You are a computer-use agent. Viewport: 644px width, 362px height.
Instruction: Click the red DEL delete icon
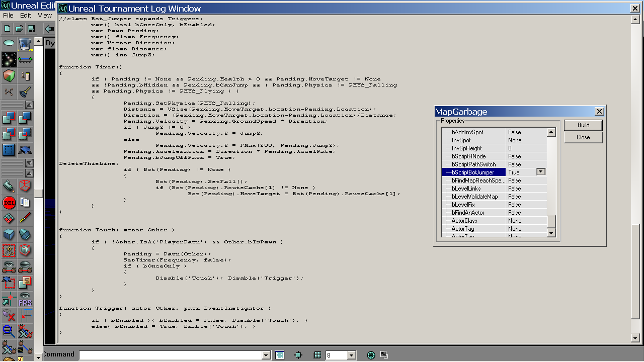9,203
